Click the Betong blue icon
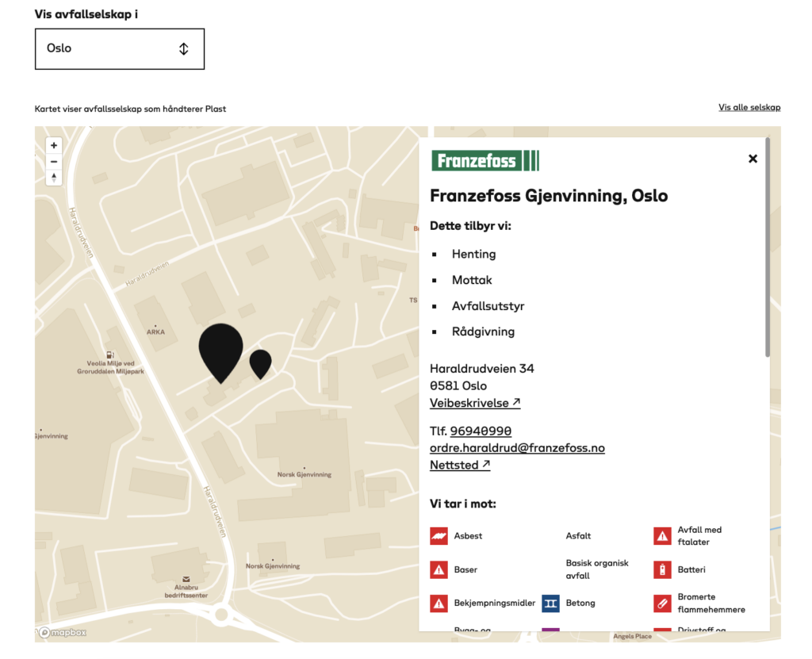The image size is (812, 659). point(550,603)
